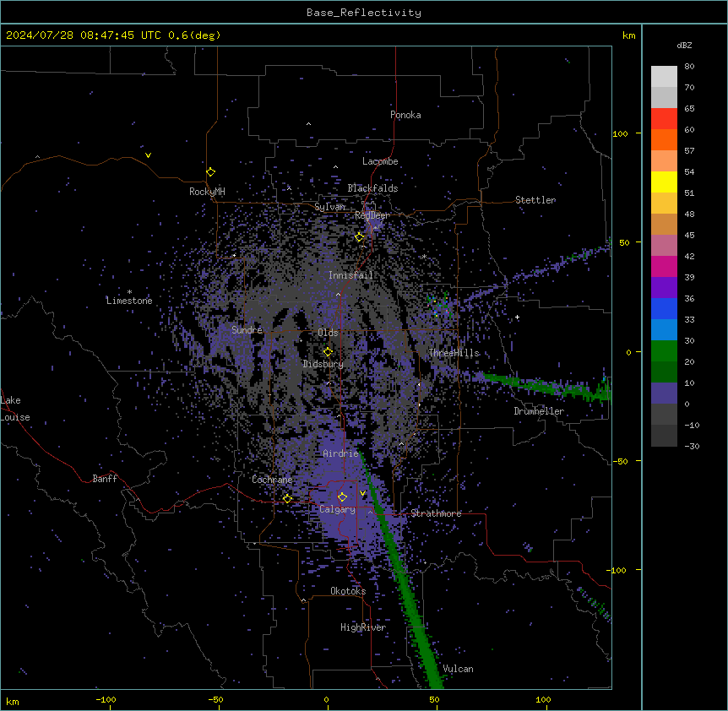Click the dBZ legend heading

(684, 46)
